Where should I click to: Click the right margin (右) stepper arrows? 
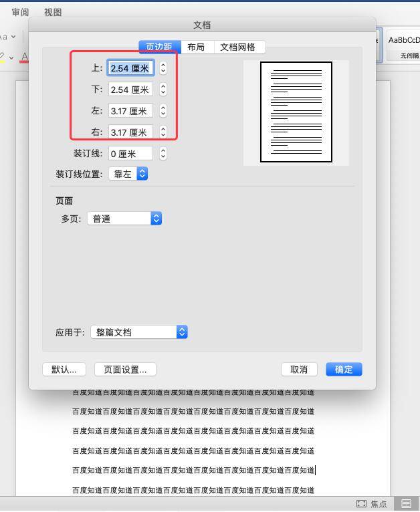point(163,132)
